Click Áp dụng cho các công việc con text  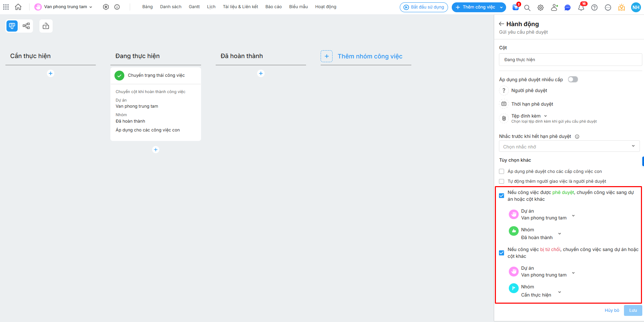(148, 130)
